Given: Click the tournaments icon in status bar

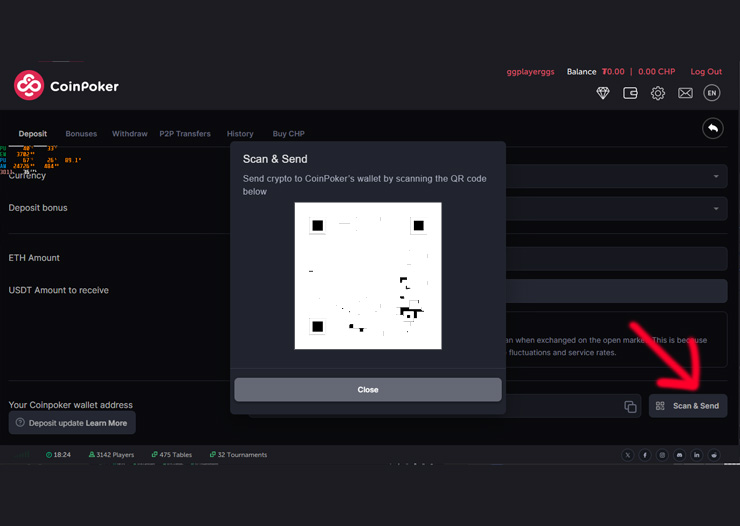Looking at the screenshot, I should point(212,454).
